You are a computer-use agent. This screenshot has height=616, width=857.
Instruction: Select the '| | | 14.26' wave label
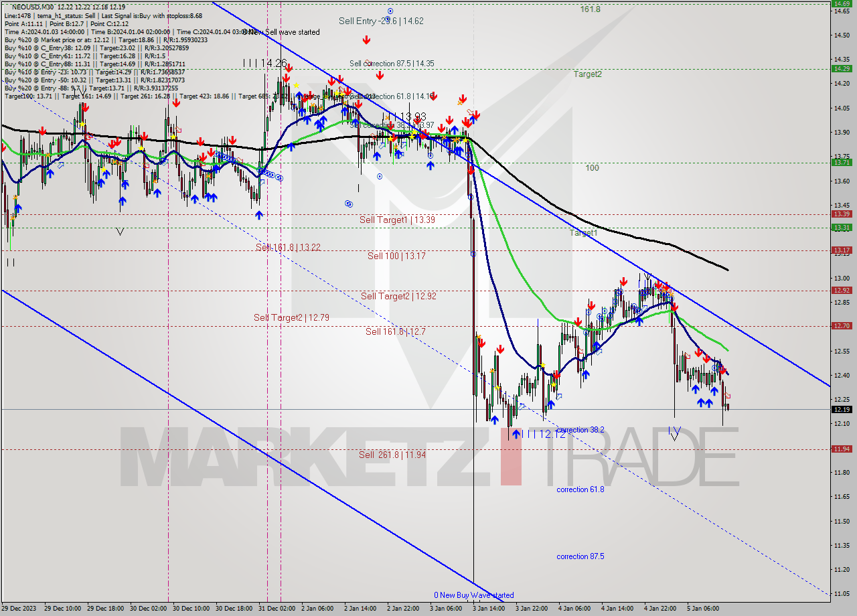click(265, 63)
